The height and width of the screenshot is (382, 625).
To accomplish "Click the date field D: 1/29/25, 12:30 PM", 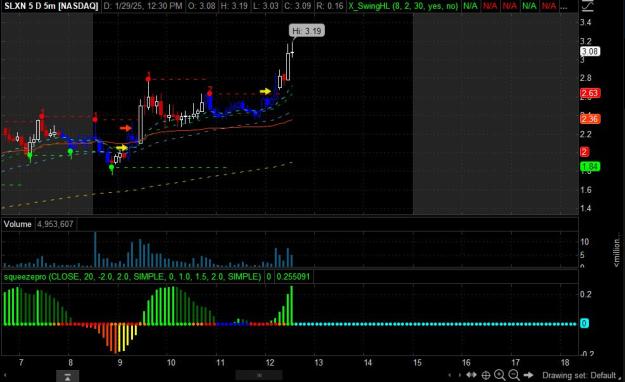I will 142,6.
